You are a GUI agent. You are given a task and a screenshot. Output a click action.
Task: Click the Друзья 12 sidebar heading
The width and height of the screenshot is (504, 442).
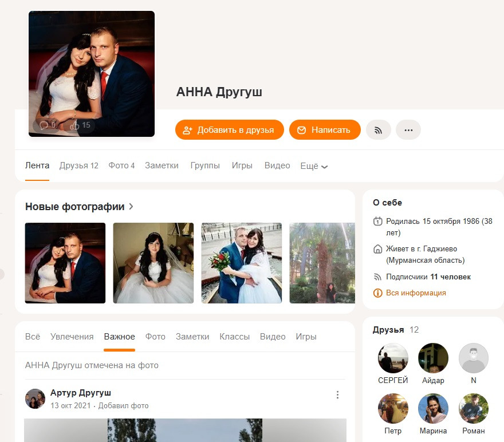396,330
